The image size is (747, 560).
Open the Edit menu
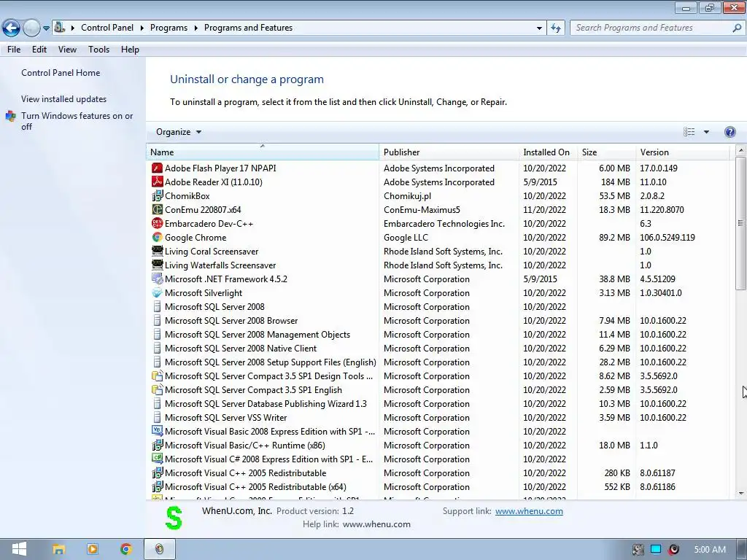click(x=39, y=50)
